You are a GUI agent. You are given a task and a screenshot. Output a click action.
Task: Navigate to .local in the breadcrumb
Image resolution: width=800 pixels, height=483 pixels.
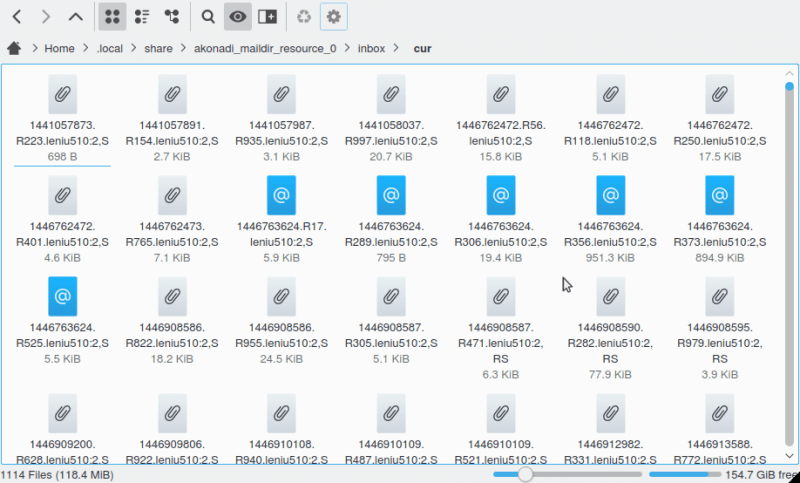coord(110,48)
